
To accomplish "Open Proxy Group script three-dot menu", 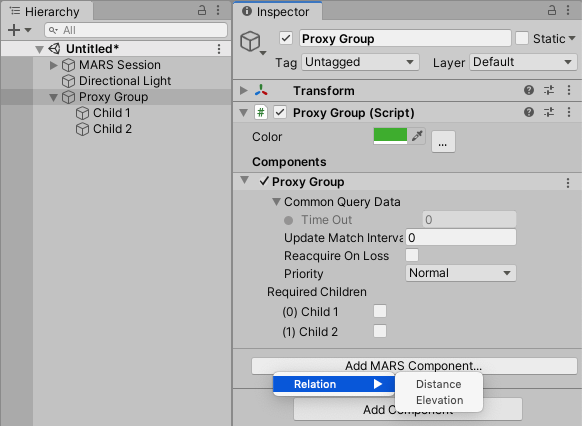I will (x=569, y=112).
